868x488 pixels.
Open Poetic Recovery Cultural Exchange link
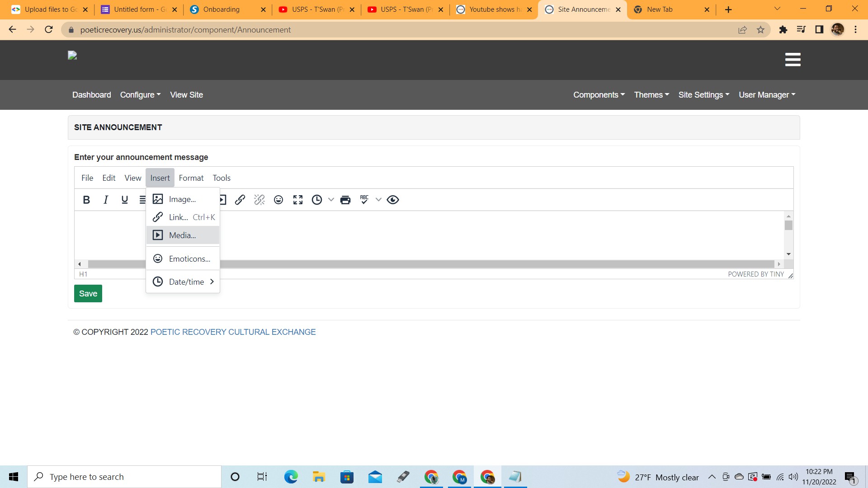point(233,332)
